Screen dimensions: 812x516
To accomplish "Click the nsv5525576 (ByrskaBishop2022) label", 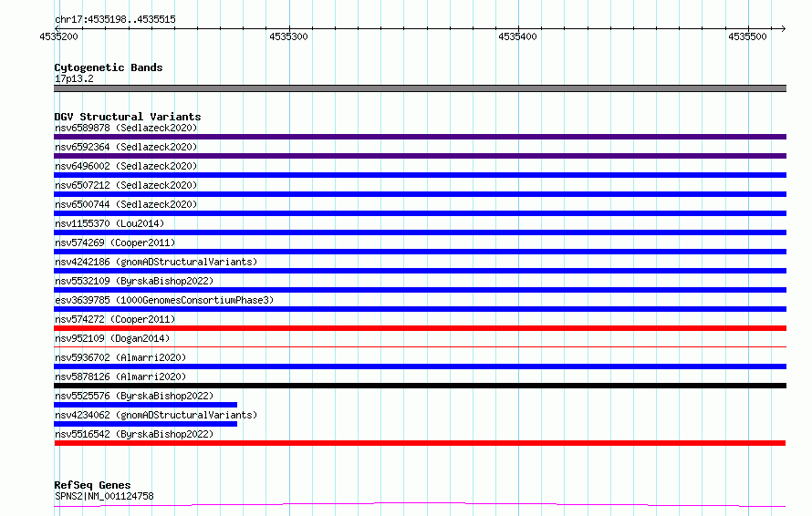I will click(134, 396).
